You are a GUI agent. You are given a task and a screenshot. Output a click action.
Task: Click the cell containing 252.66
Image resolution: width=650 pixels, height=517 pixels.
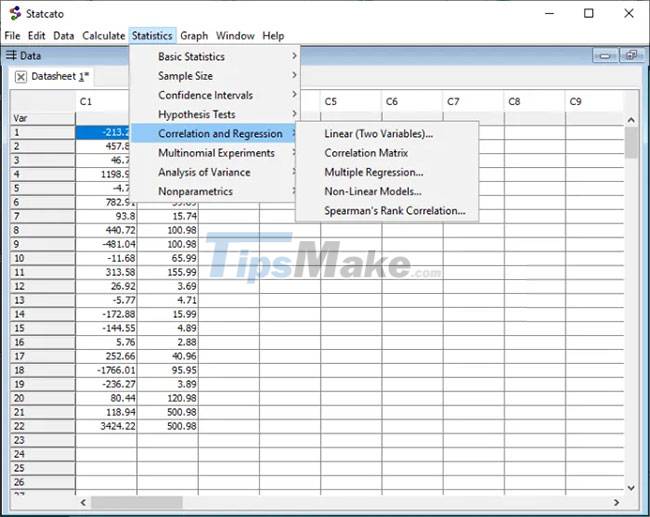pos(106,356)
